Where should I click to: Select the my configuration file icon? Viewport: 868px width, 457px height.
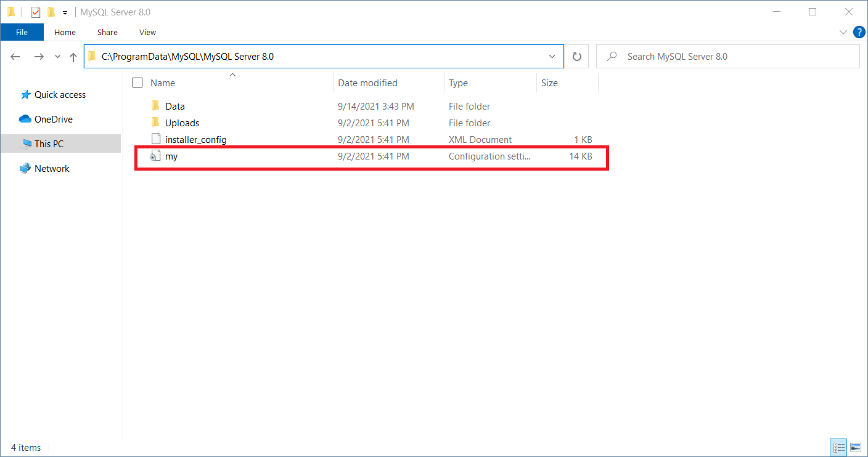[155, 156]
